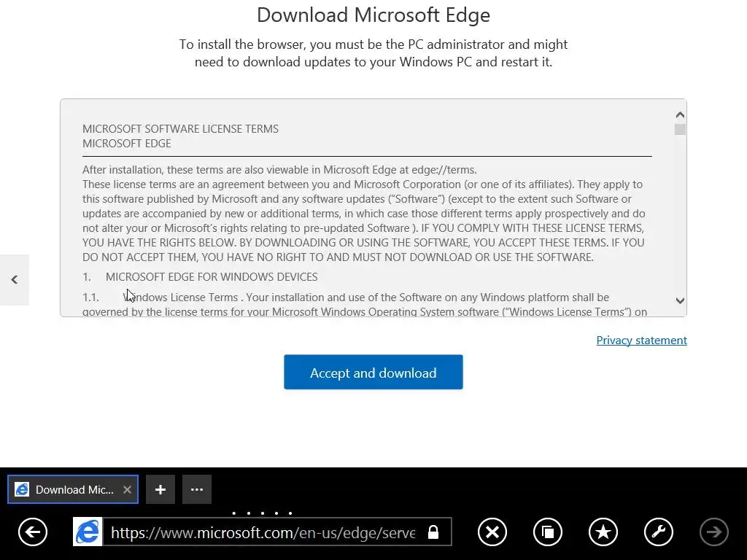Screen dimensions: 747x560
Task: Click the Accept and download button
Action: tap(373, 372)
